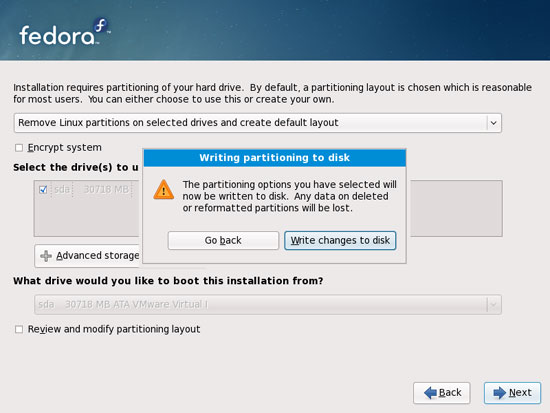Viewport: 550px width, 413px height.
Task: Click the Writing partitioning to disk title bar
Action: pos(275,158)
